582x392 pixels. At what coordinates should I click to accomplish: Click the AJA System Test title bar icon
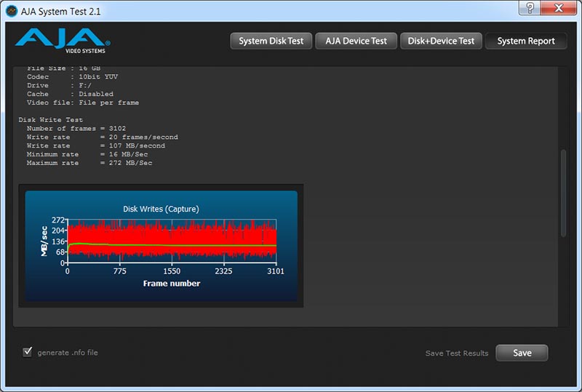[12, 11]
